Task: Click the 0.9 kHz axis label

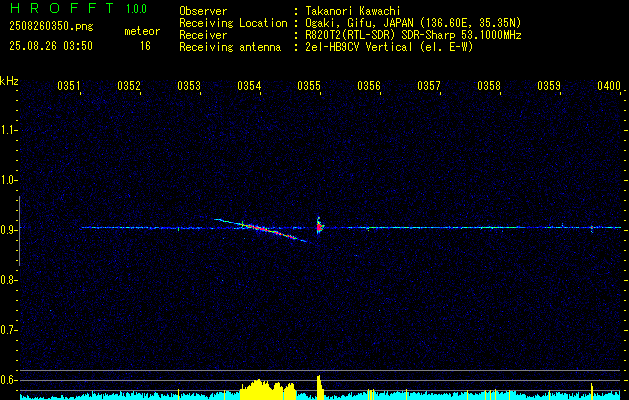Action: (8, 230)
